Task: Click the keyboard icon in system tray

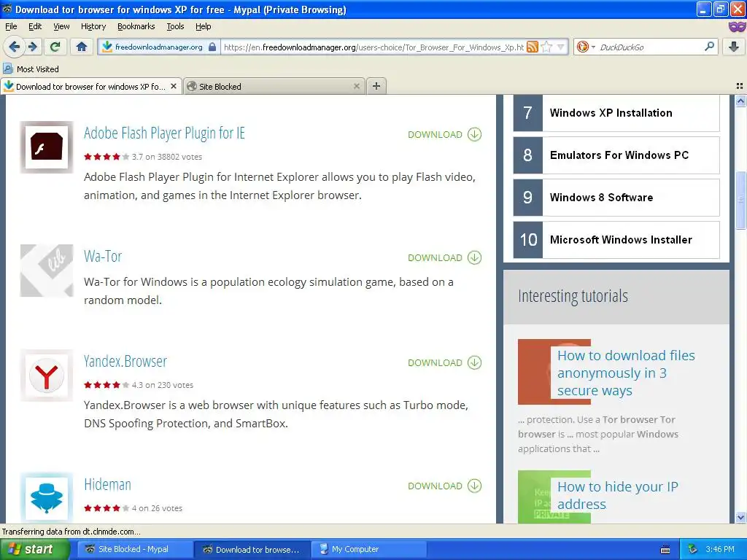Action: click(x=665, y=550)
